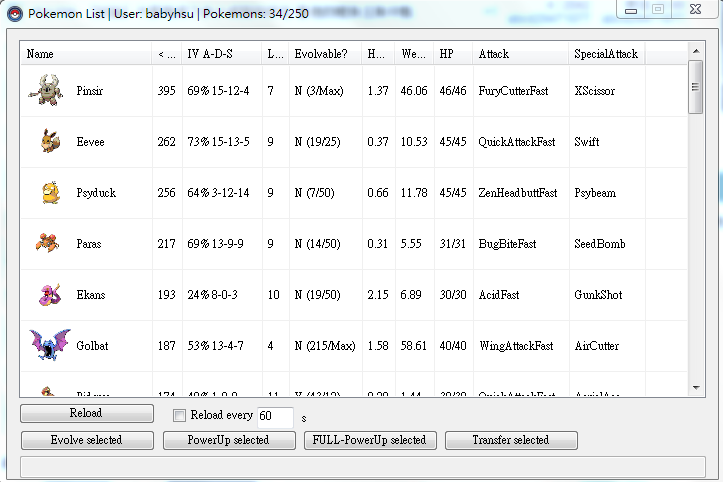Click weight value 46.06
The width and height of the screenshot is (723, 482).
pos(414,91)
